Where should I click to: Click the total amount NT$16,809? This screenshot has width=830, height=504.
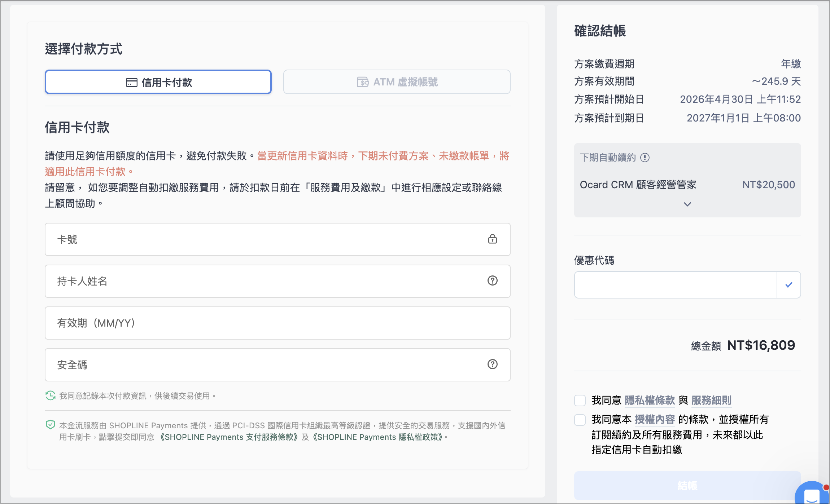[x=761, y=345]
